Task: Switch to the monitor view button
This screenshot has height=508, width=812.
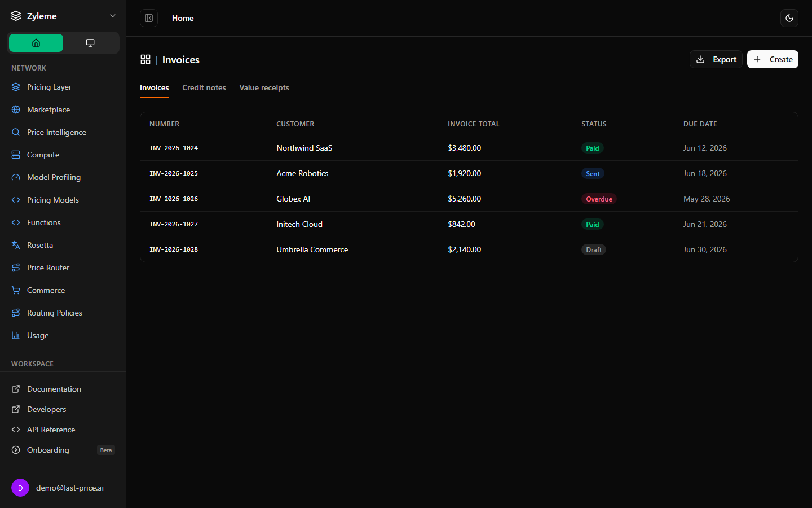Action: [90, 43]
